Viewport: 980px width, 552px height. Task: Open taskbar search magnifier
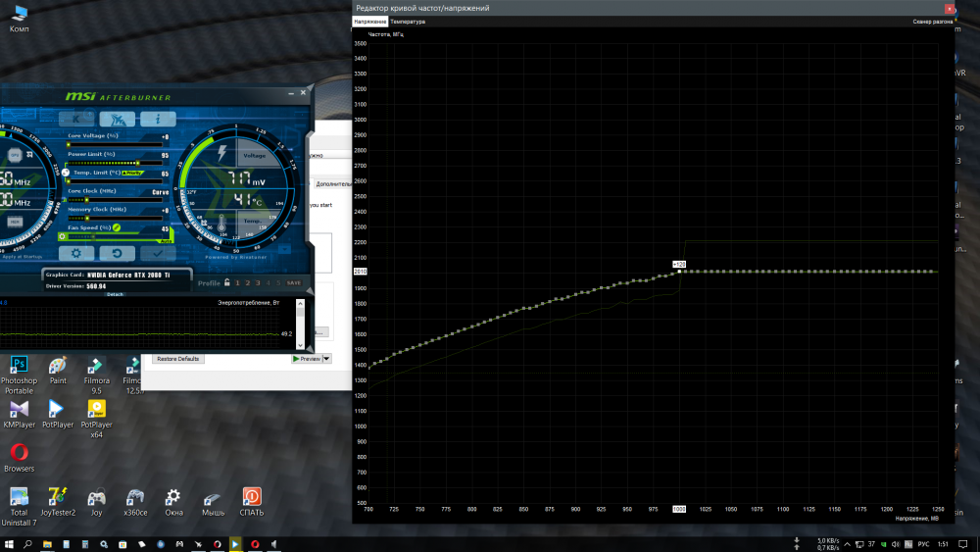27,544
